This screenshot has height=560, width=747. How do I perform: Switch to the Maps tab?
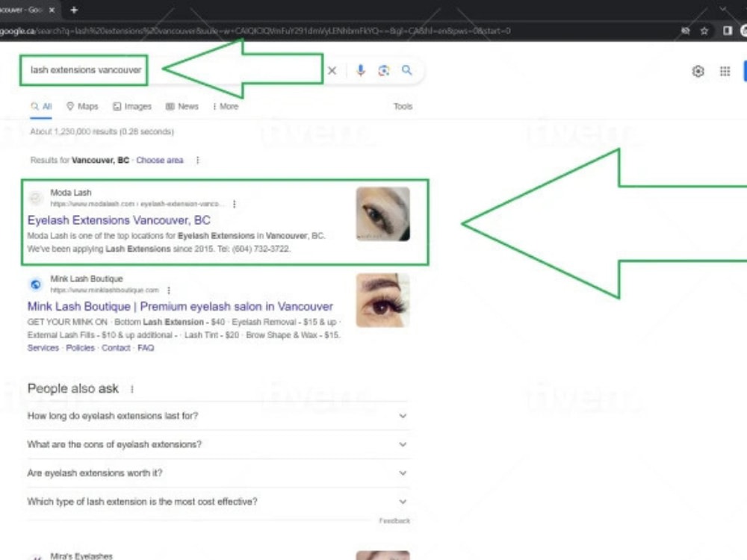pyautogui.click(x=82, y=106)
